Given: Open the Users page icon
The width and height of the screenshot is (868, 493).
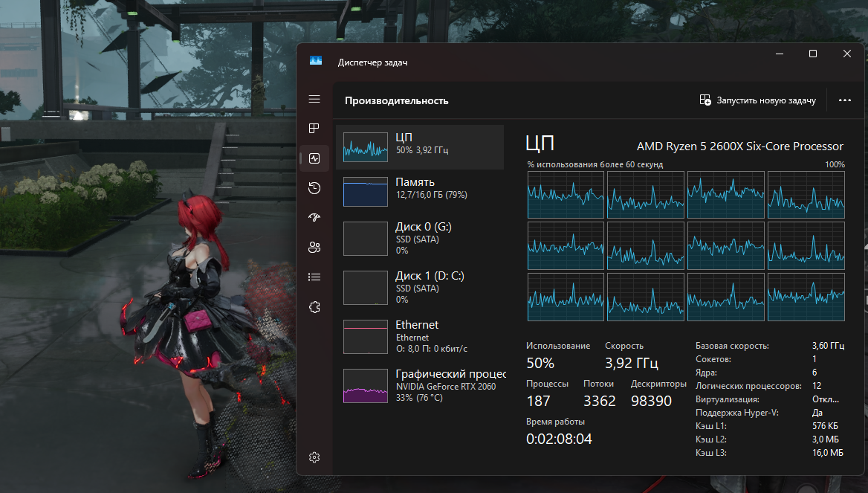Looking at the screenshot, I should coord(314,247).
